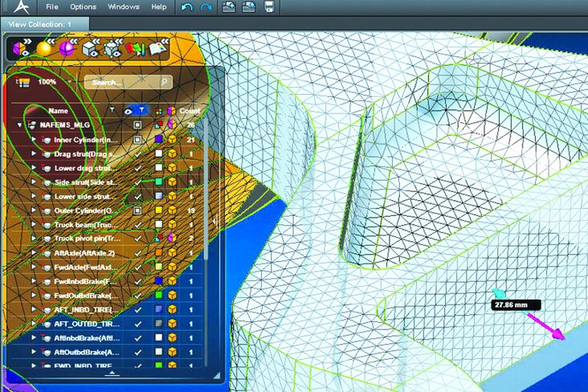Open the Options menu

[83, 6]
